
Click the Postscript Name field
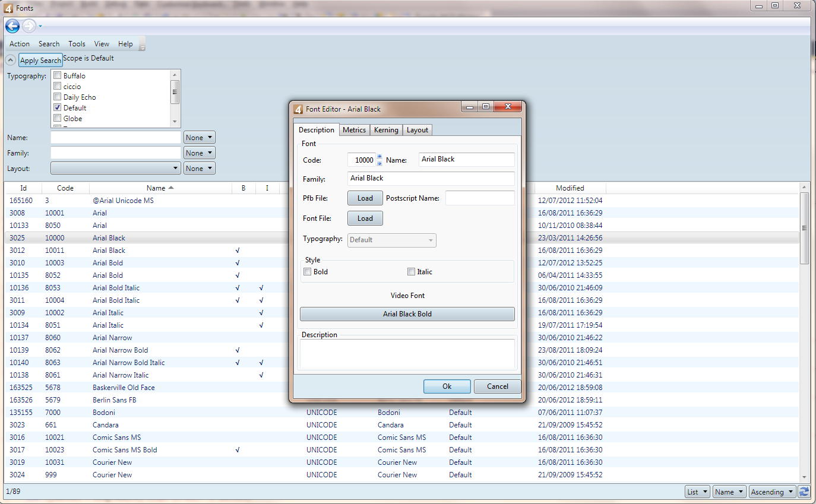[480, 198]
